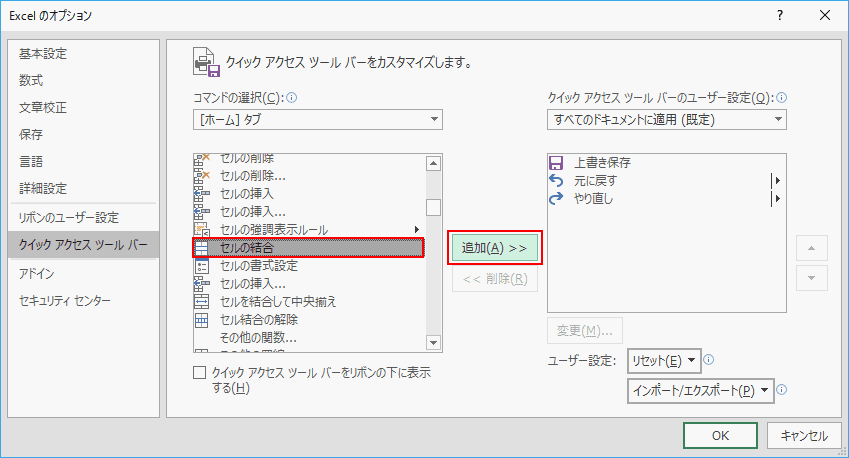849x458 pixels.
Task: Expand the 元に戻す split arrow
Action: pyautogui.click(x=778, y=180)
